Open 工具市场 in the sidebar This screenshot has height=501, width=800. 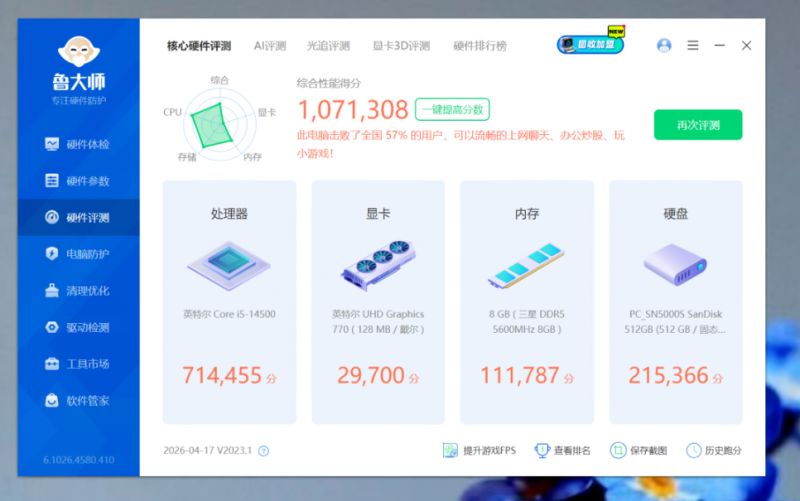coord(78,364)
